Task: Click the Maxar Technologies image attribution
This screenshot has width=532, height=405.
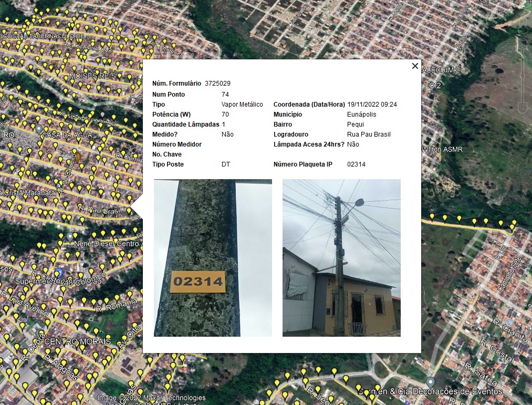Action: 151,398
